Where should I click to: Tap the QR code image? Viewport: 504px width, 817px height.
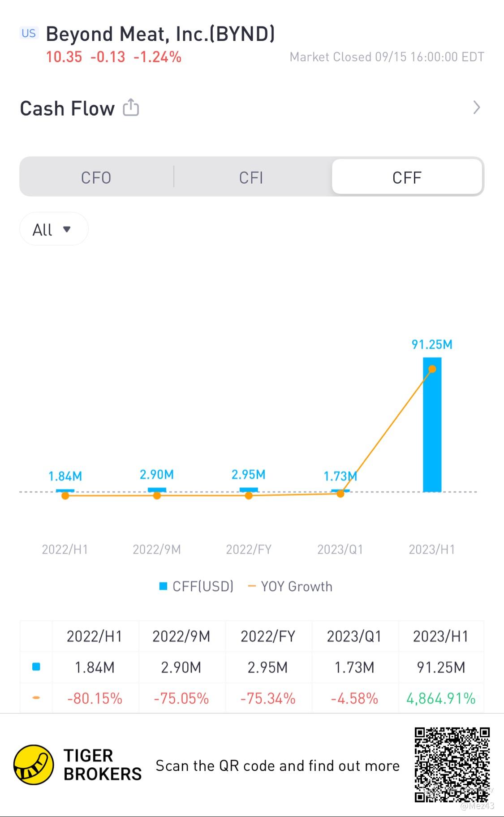(452, 765)
